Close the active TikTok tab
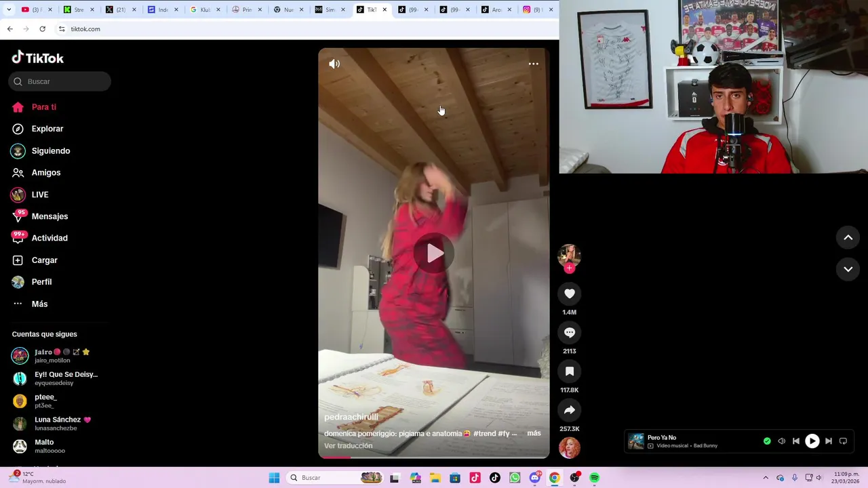The width and height of the screenshot is (868, 488). [x=385, y=9]
